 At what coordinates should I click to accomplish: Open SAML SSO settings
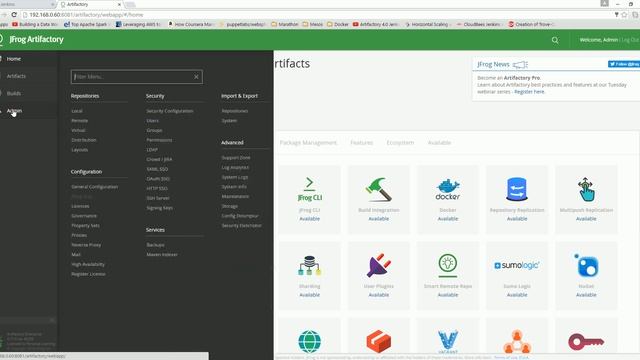tap(157, 169)
